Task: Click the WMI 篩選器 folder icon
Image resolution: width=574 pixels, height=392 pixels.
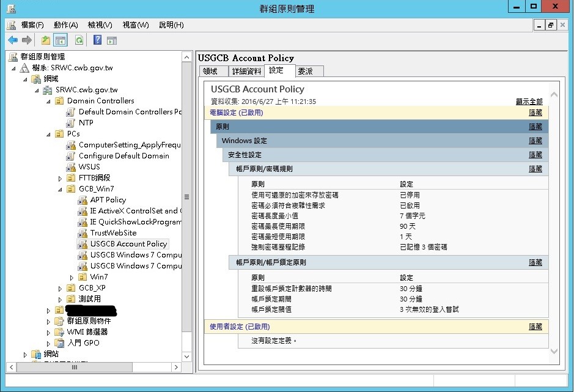Action: pos(59,332)
